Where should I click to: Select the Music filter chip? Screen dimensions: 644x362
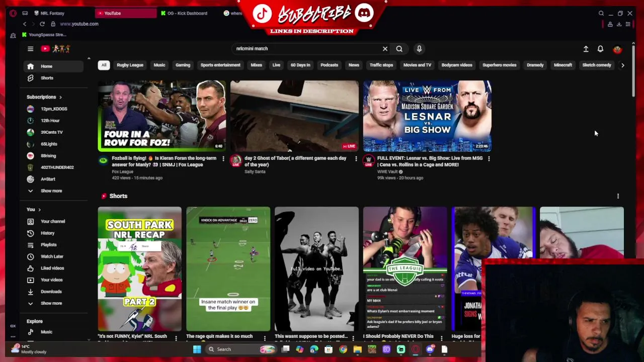pos(159,65)
